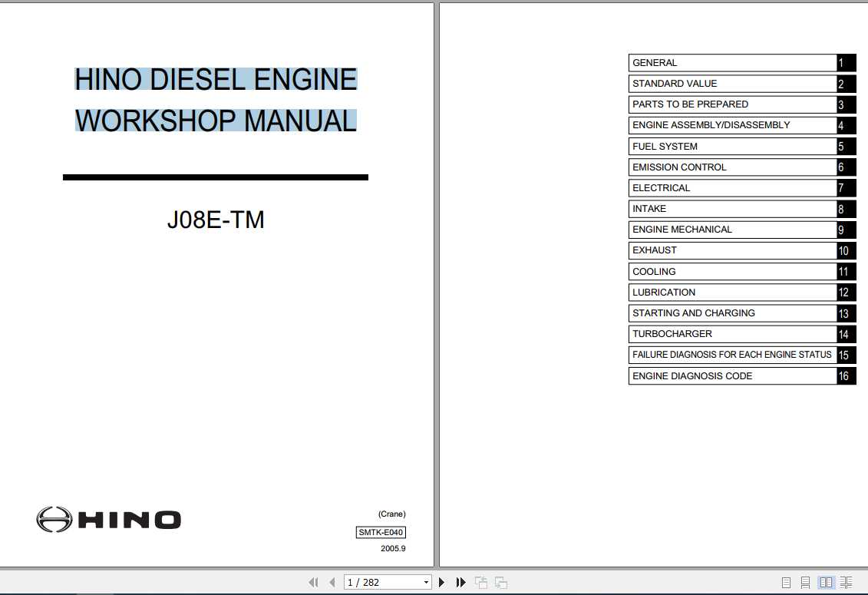Jump to the last page
Image resolution: width=868 pixels, height=595 pixels.
460,582
